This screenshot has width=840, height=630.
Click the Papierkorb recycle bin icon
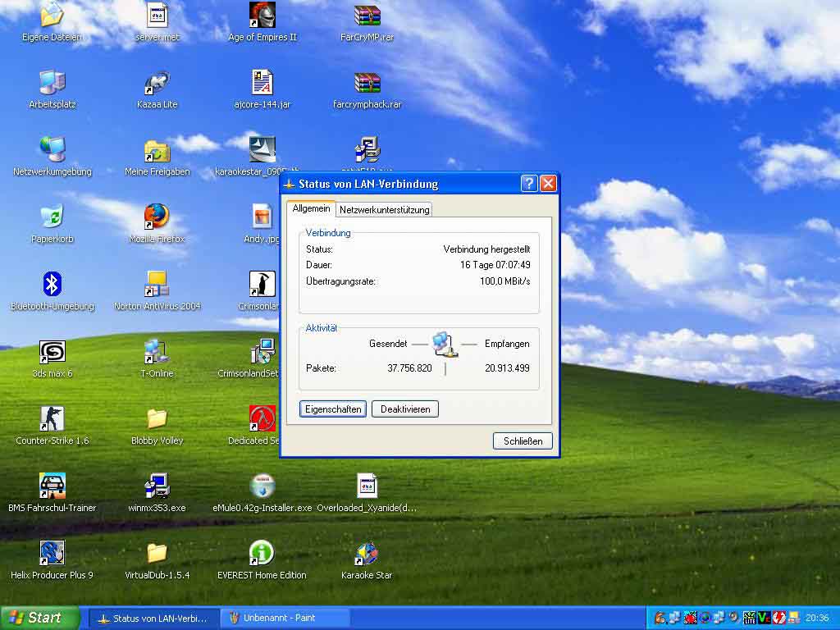(x=52, y=224)
